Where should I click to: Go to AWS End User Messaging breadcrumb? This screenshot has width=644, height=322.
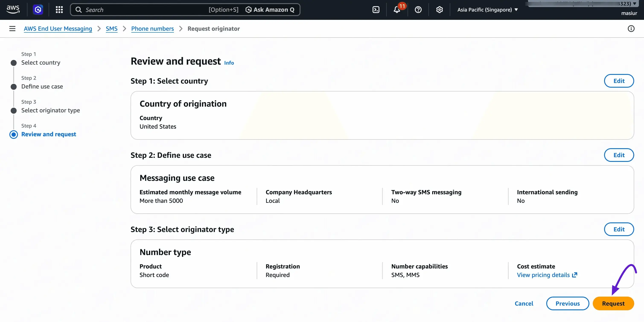click(x=58, y=29)
